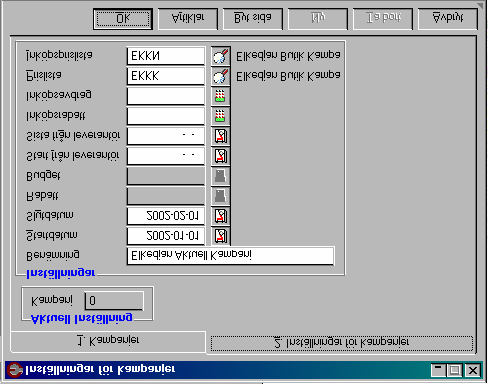The height and width of the screenshot is (384, 488).
Task: Click the Byt sida button
Action: coord(253,19)
